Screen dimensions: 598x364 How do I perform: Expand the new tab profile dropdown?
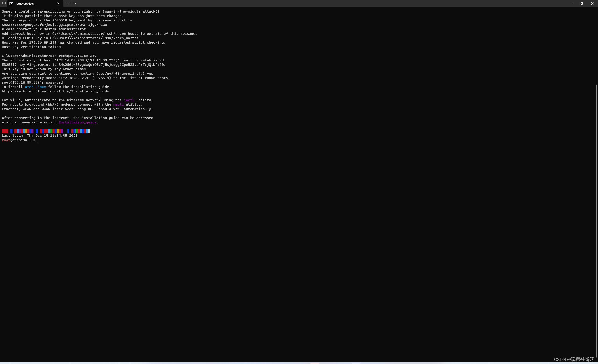(75, 4)
